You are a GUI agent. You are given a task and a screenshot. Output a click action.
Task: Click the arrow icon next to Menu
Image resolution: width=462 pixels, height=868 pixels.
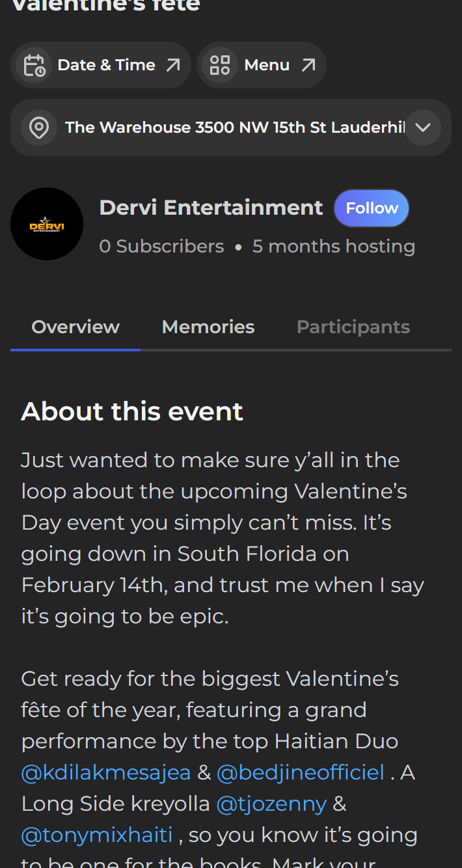pyautogui.click(x=308, y=65)
